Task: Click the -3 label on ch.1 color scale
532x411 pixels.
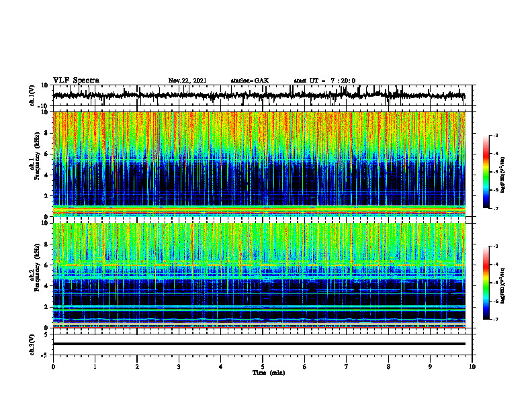Action: click(x=495, y=135)
